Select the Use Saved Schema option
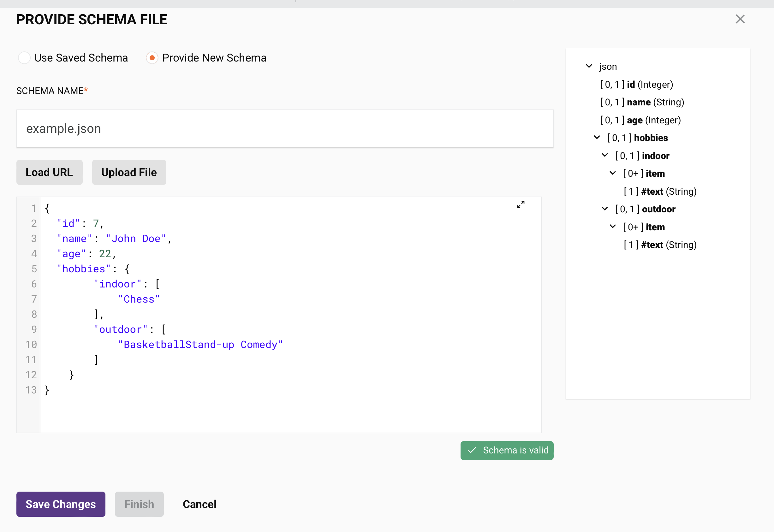Image resolution: width=774 pixels, height=532 pixels. [24, 58]
